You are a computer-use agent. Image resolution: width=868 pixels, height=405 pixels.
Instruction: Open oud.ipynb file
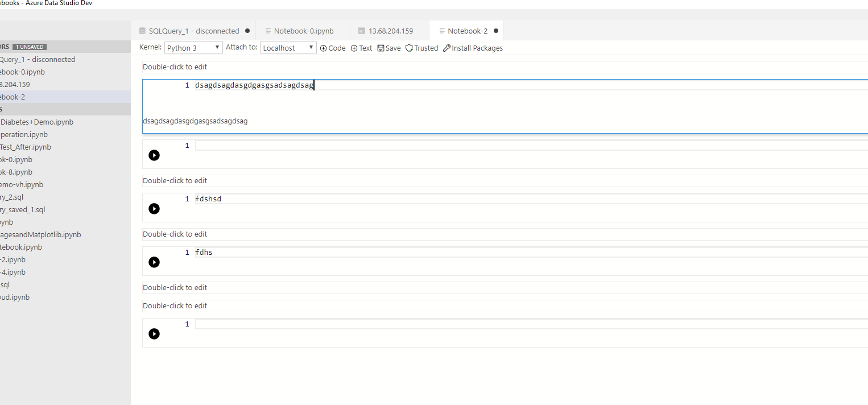point(65,297)
